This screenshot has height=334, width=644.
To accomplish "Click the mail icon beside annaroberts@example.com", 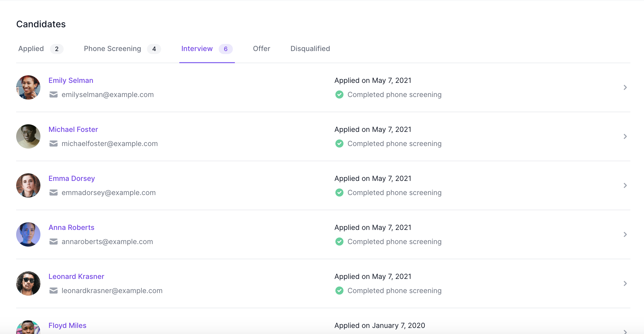I will click(54, 242).
